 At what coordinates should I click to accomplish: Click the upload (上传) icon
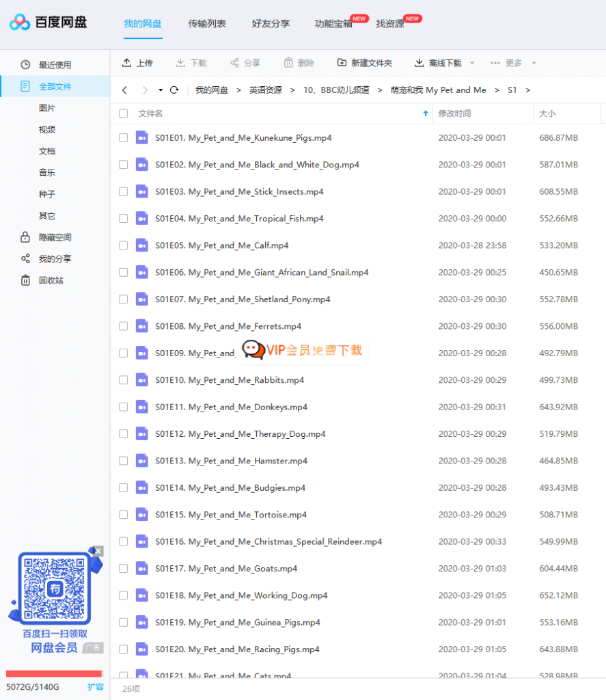(x=126, y=63)
